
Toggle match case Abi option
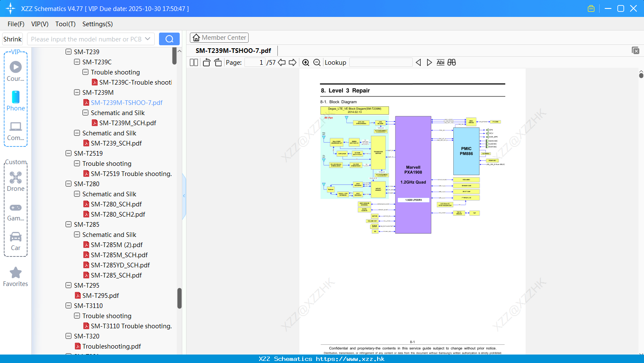[440, 62]
